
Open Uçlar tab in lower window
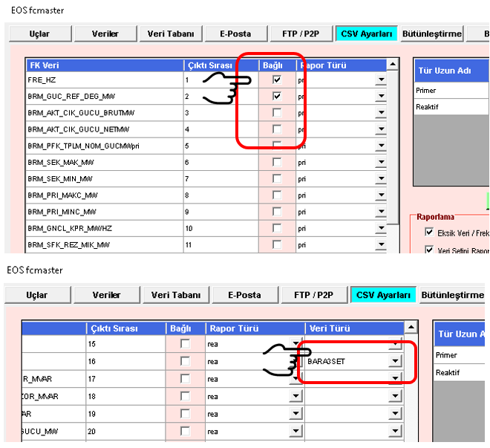pos(37,295)
